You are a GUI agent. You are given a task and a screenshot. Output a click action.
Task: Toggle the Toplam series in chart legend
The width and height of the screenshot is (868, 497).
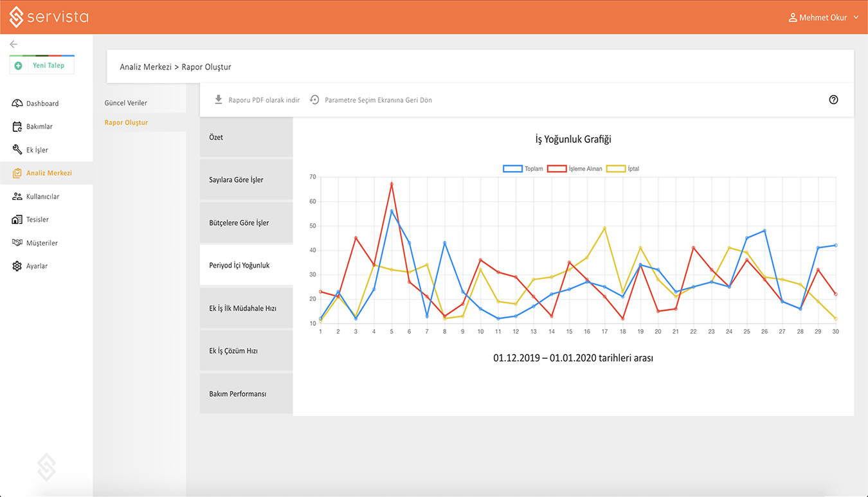pyautogui.click(x=523, y=169)
